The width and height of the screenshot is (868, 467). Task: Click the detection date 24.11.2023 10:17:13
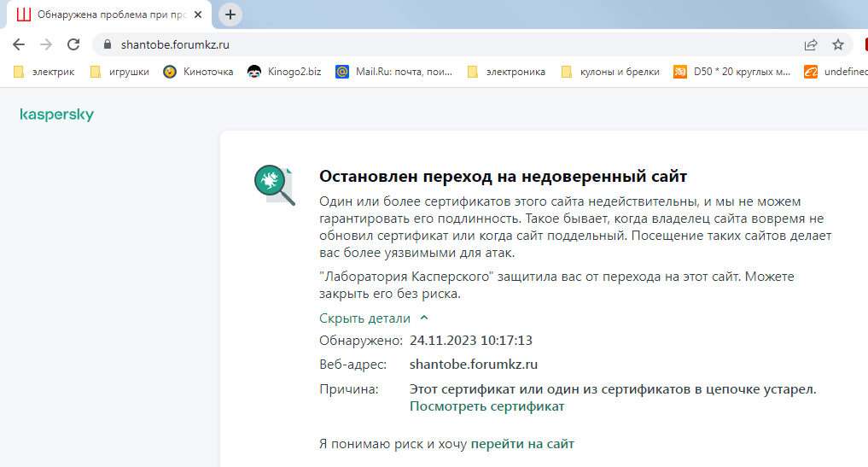tap(471, 340)
